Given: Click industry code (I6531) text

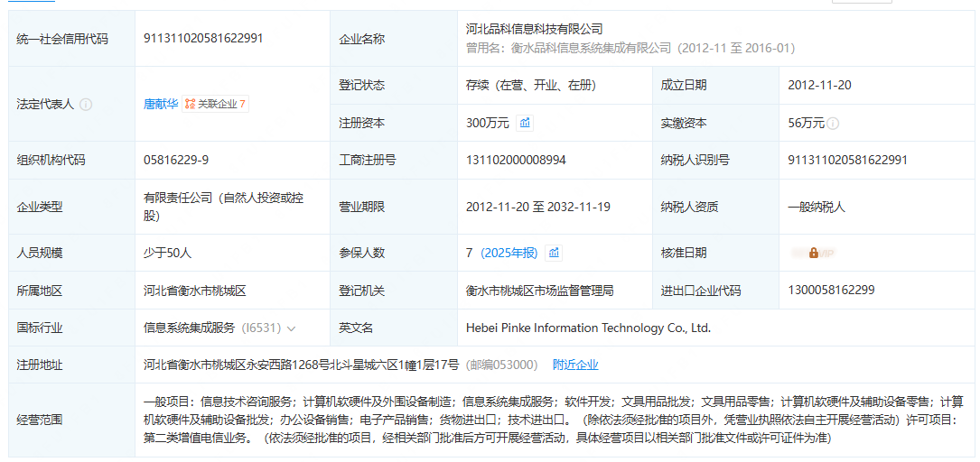Looking at the screenshot, I should [x=261, y=328].
